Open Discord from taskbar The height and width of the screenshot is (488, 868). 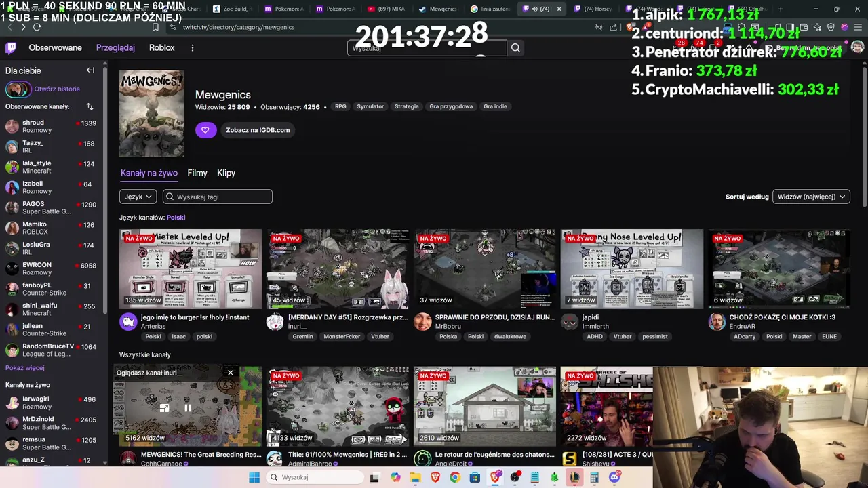click(614, 477)
